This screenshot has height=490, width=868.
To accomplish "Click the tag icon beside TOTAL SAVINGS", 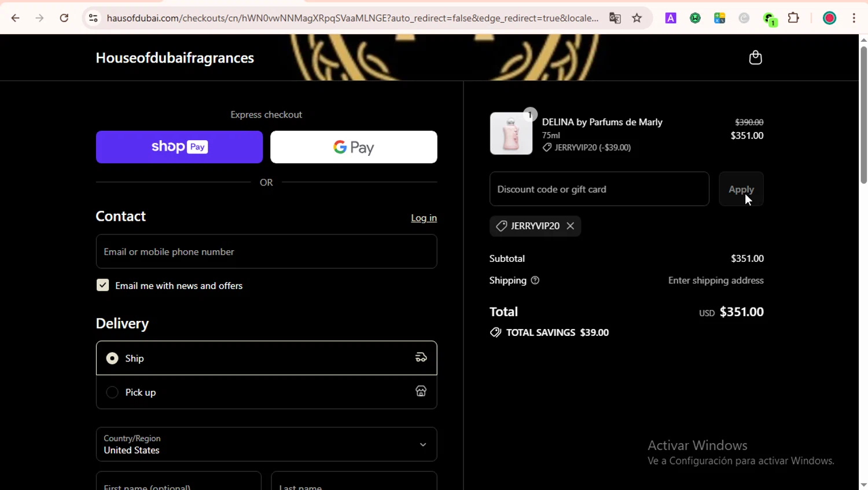I will (x=495, y=332).
